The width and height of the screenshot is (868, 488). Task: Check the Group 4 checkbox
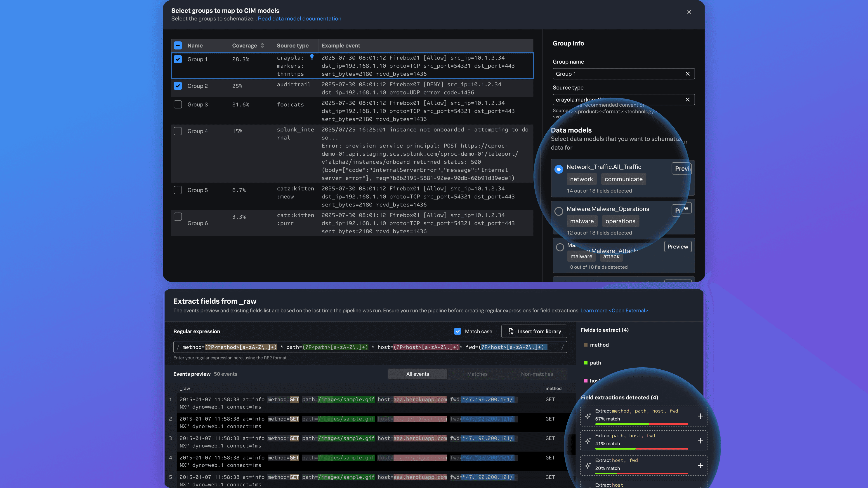pos(178,131)
